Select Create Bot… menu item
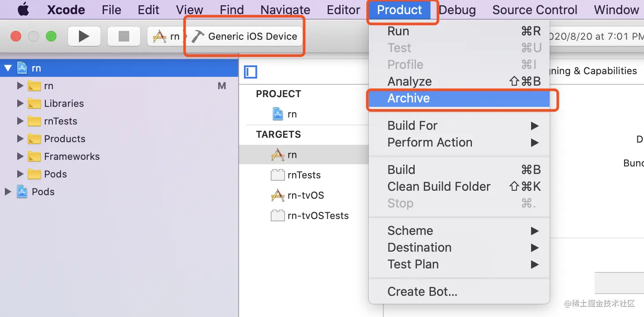The image size is (644, 317). click(459, 292)
